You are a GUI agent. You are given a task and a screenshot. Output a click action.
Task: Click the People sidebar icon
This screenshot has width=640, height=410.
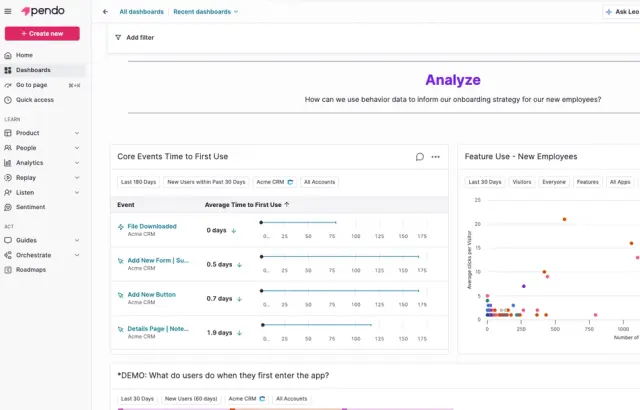tap(8, 148)
